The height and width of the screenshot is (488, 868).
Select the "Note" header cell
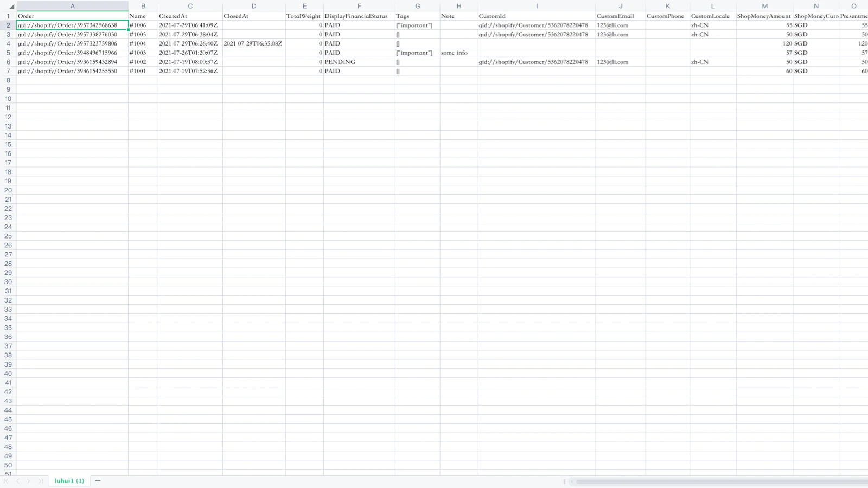coord(459,16)
